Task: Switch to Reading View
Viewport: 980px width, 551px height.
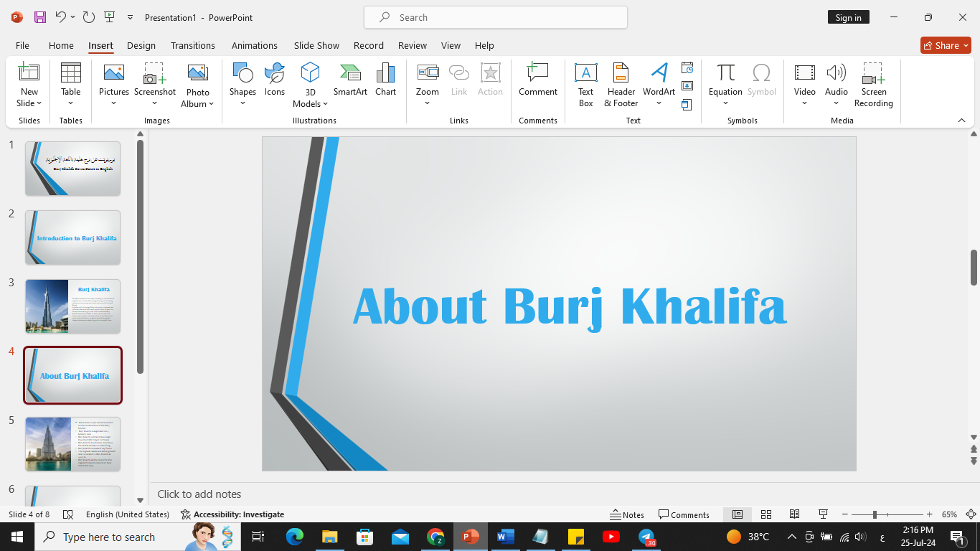Action: coord(794,514)
